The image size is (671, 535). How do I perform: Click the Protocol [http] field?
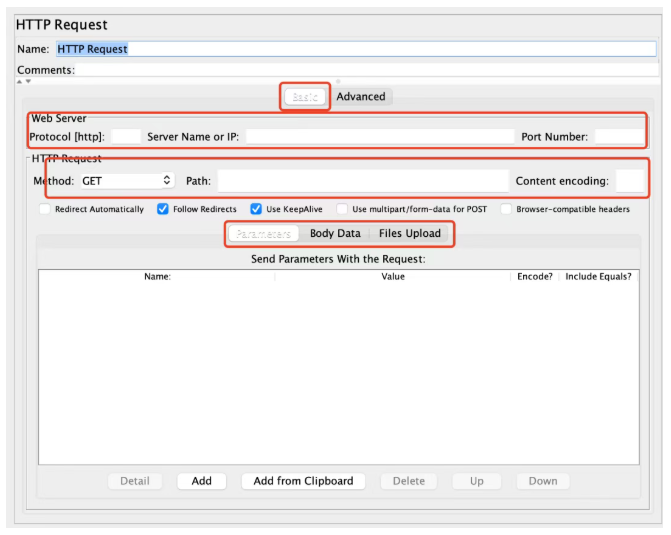tap(126, 137)
